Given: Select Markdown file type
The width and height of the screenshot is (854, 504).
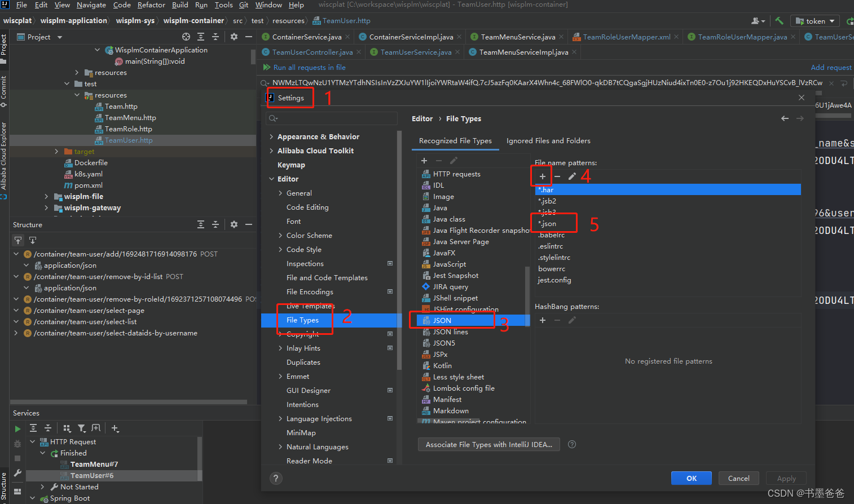Looking at the screenshot, I should coord(451,411).
